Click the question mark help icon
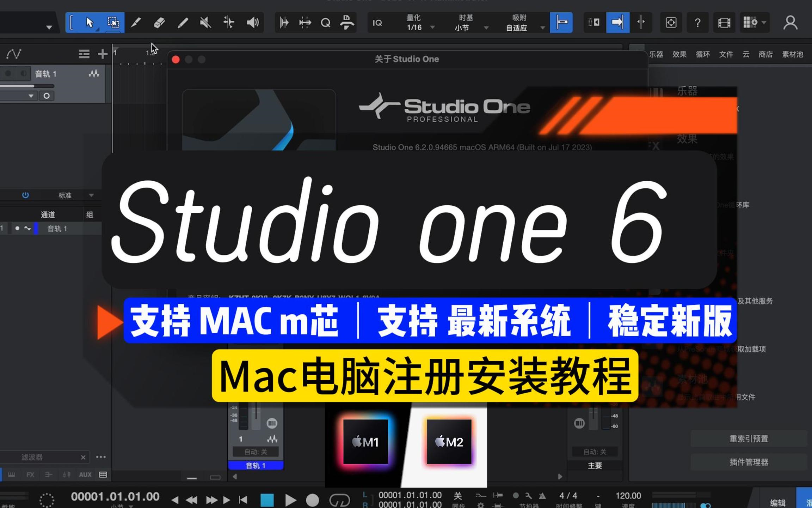 pos(697,23)
